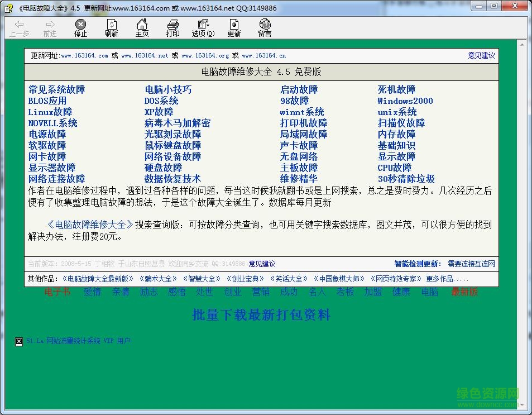Open the 意见建议 feedback link
The width and height of the screenshot is (532, 415).
pos(481,55)
